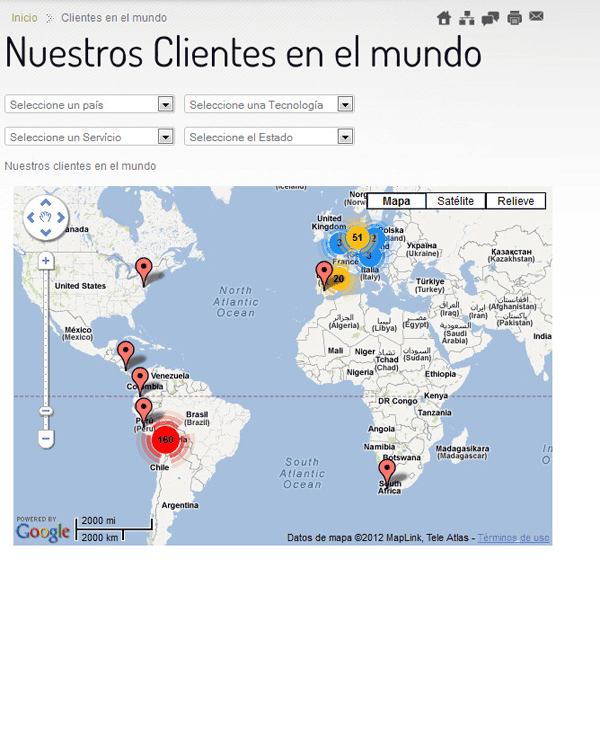Image resolution: width=600 pixels, height=746 pixels.
Task: Switch to the Relieve view tab
Action: [x=516, y=201]
